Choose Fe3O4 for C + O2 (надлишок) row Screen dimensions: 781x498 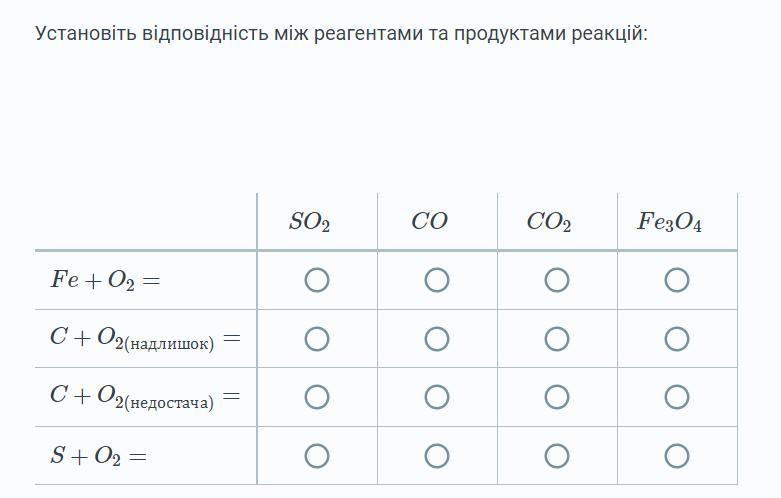pos(677,339)
